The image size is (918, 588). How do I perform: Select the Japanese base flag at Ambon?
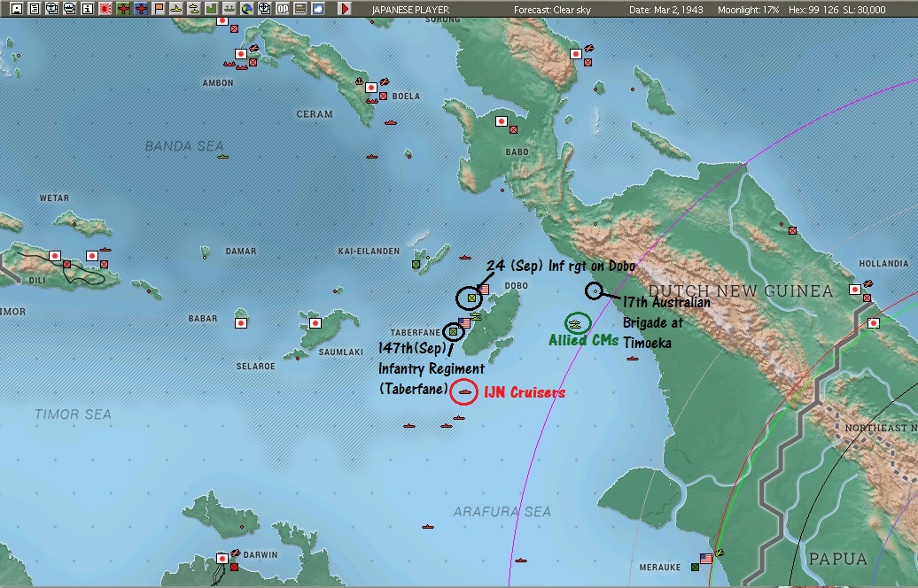pyautogui.click(x=241, y=54)
